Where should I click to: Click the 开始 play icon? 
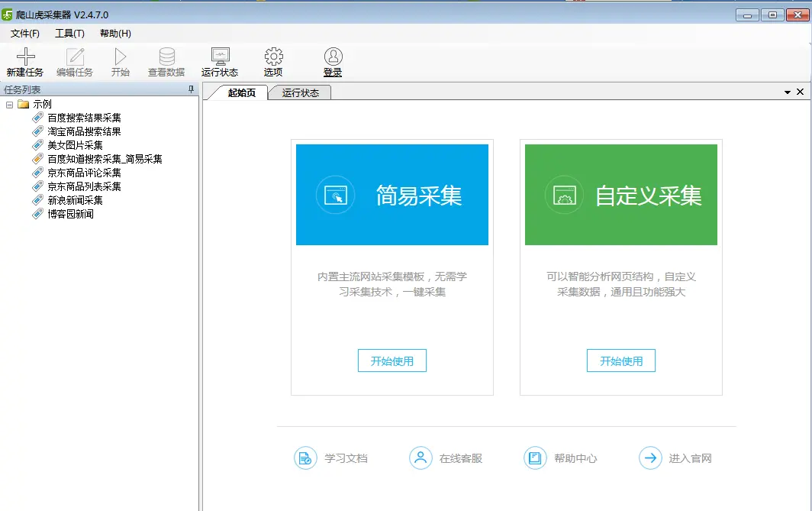coord(120,56)
